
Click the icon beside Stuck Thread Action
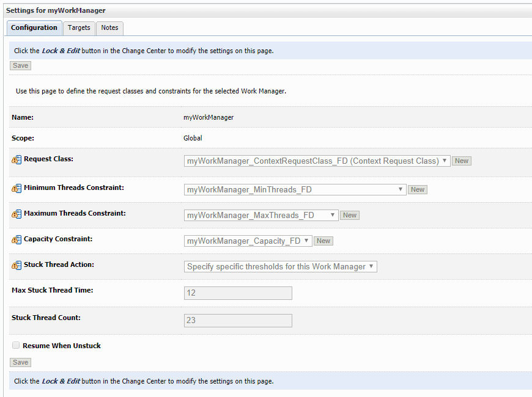point(17,265)
